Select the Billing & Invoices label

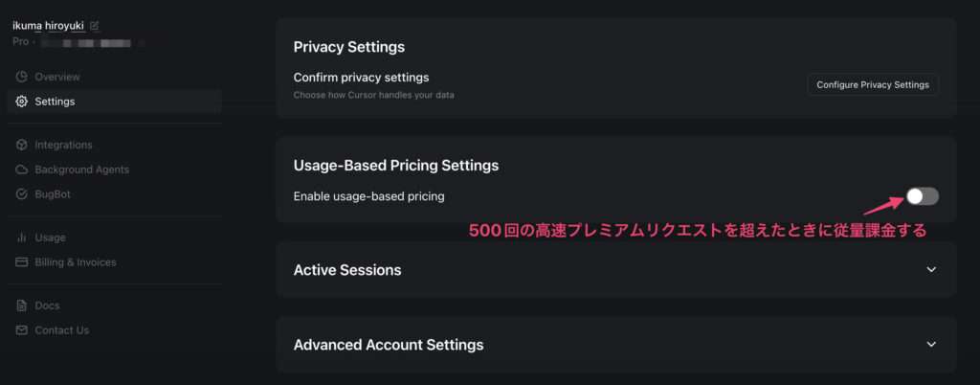(76, 262)
